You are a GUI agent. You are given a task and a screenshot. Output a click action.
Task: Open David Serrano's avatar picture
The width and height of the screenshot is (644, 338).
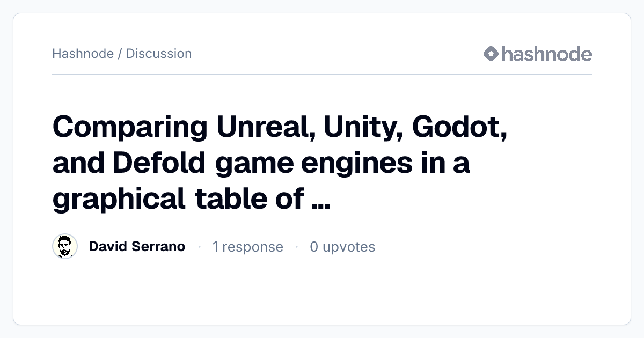[x=65, y=247]
